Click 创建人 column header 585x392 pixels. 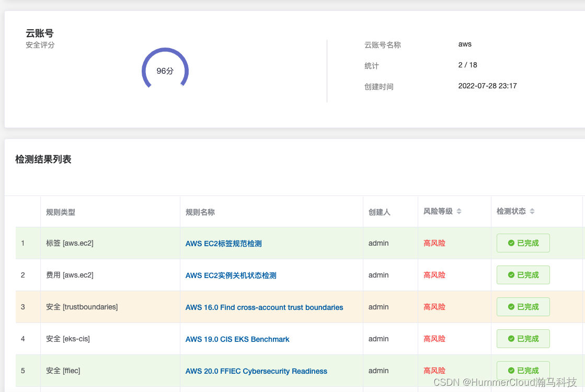(x=380, y=212)
